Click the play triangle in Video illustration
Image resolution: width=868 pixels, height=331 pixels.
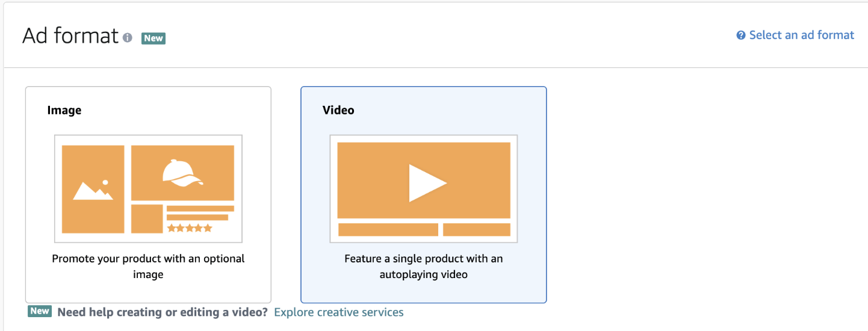pos(427,182)
